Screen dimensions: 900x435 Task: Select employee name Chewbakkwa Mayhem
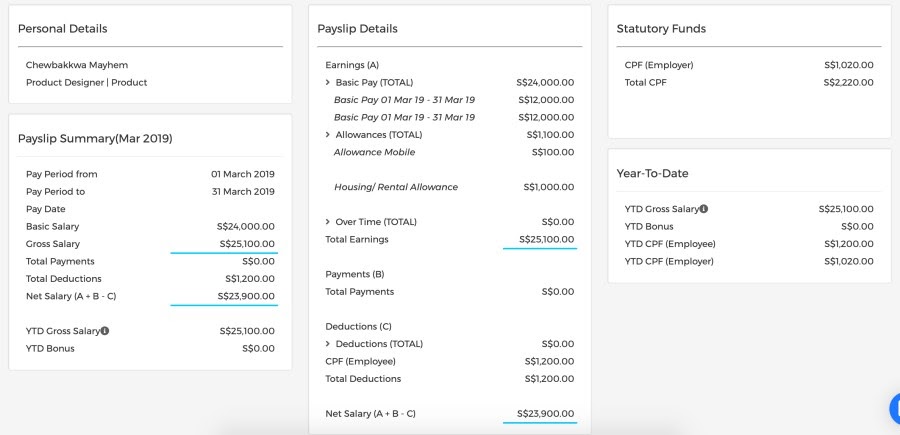click(x=77, y=65)
